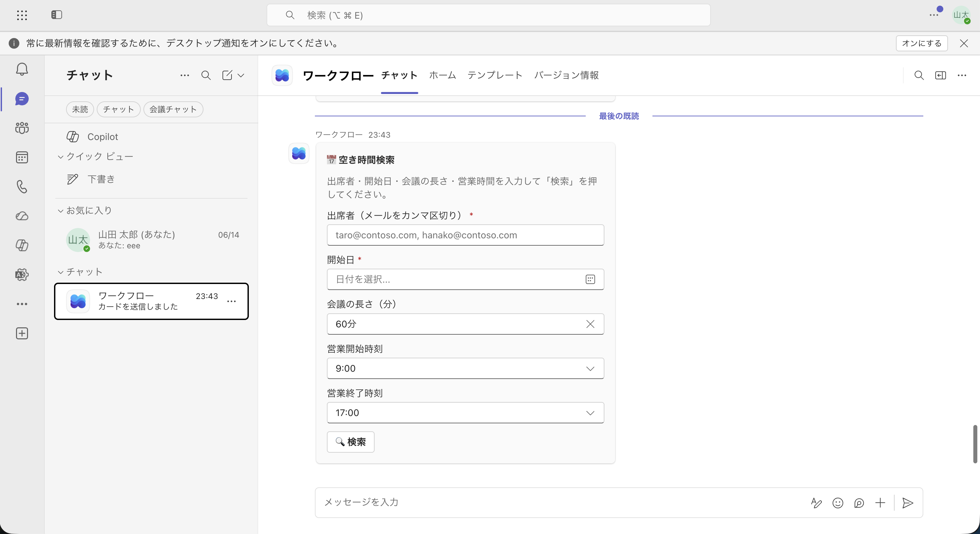Open the Copilot chat entry
This screenshot has width=980, height=534.
click(151, 137)
